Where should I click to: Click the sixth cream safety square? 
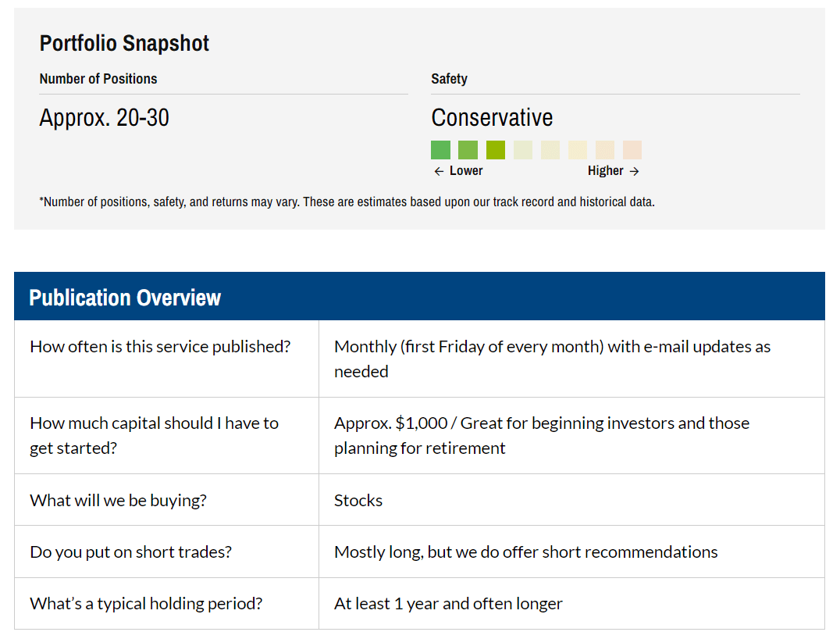(x=578, y=150)
